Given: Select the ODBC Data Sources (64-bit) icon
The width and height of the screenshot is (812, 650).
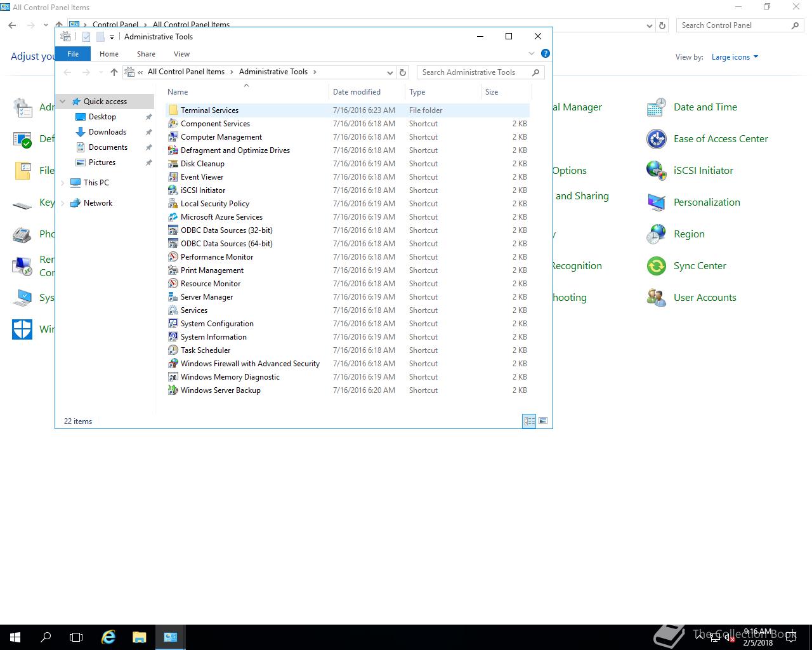Looking at the screenshot, I should (x=173, y=244).
